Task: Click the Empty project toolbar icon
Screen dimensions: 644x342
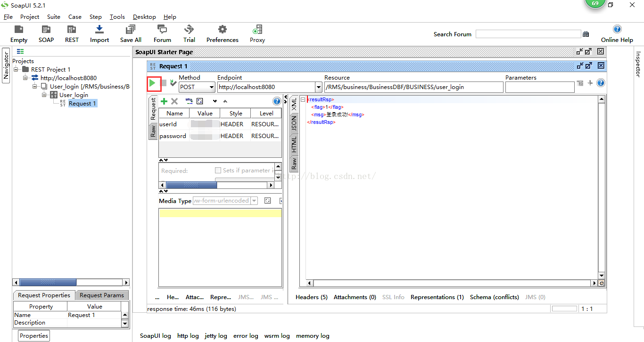Action: coord(19,34)
